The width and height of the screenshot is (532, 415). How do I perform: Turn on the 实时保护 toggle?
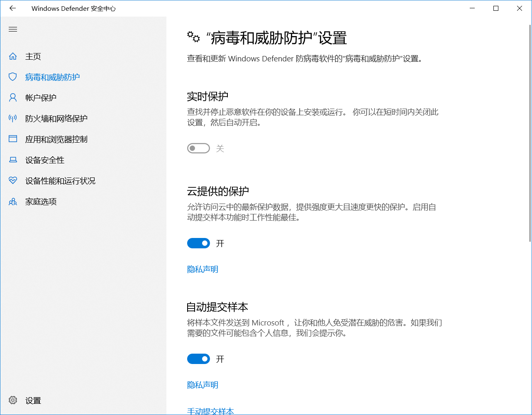click(198, 148)
